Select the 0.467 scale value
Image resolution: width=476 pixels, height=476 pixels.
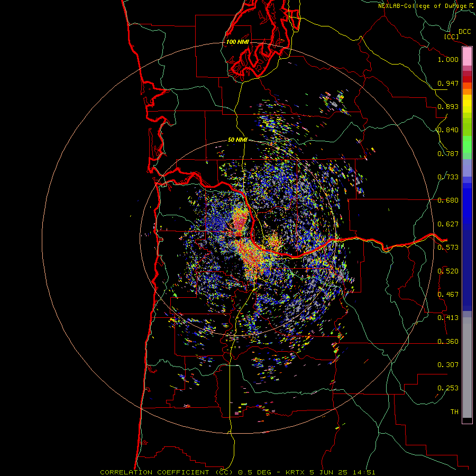tap(448, 295)
